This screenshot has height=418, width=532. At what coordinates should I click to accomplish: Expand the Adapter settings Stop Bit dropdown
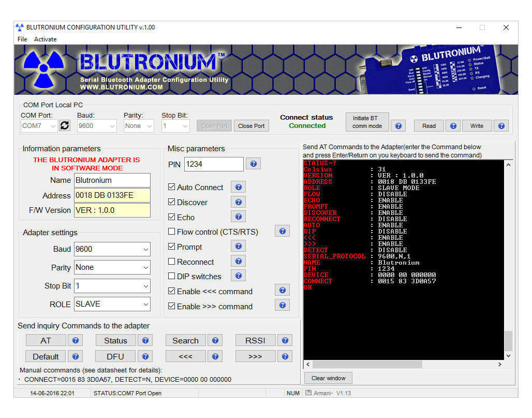tap(112, 286)
